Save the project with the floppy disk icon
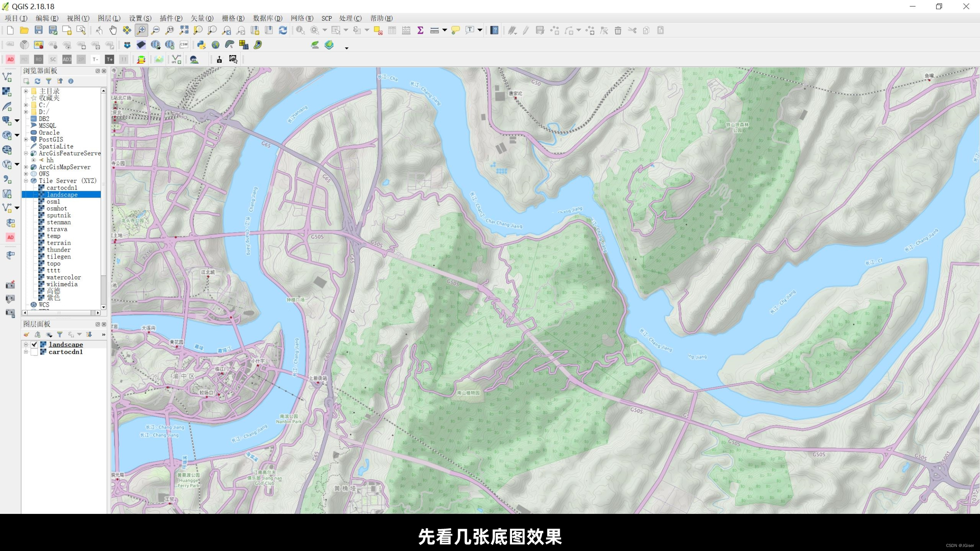The image size is (980, 551). pos(39,30)
